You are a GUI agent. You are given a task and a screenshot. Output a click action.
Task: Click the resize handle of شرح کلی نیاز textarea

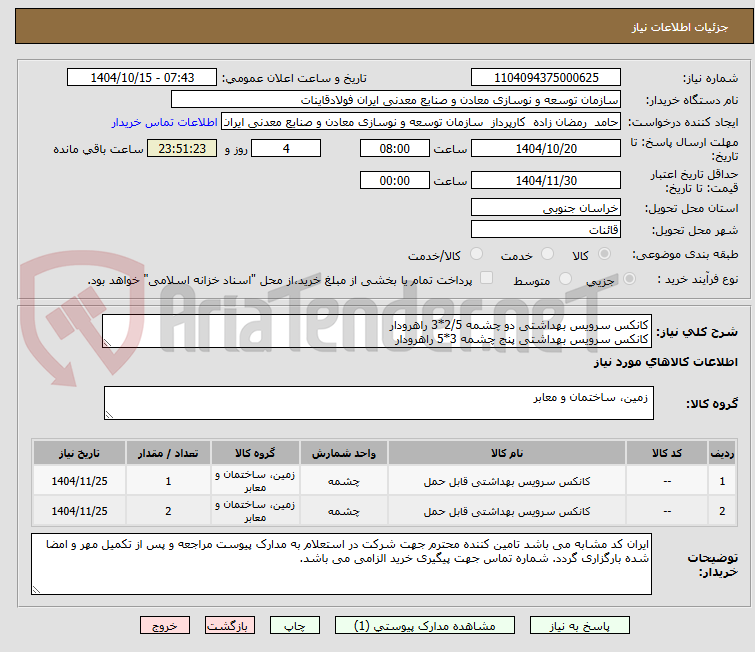coord(107,342)
